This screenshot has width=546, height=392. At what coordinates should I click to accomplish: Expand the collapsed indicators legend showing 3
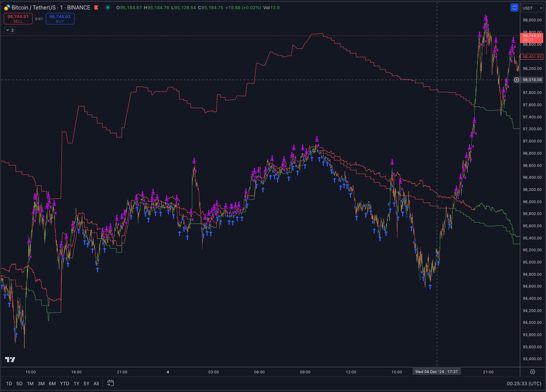pos(10,30)
